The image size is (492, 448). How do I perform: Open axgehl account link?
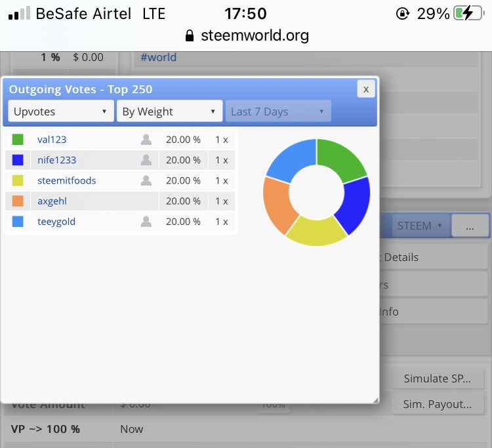(52, 201)
